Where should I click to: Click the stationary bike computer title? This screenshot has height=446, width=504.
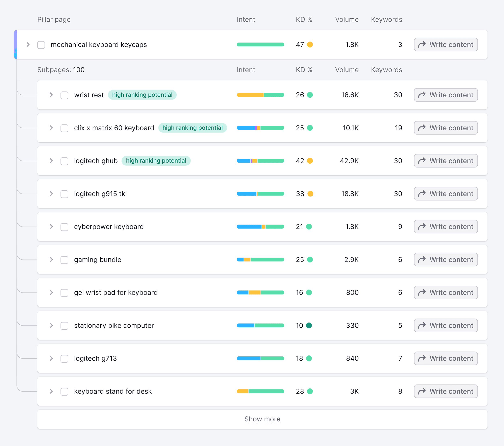[114, 326]
